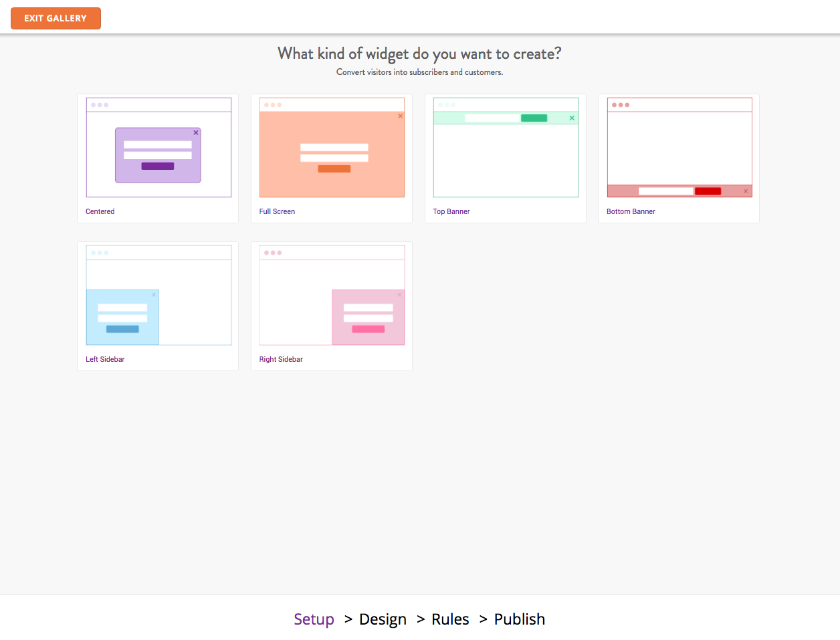Choose the Full Screen widget preview
This screenshot has height=640, width=840.
pyautogui.click(x=332, y=147)
